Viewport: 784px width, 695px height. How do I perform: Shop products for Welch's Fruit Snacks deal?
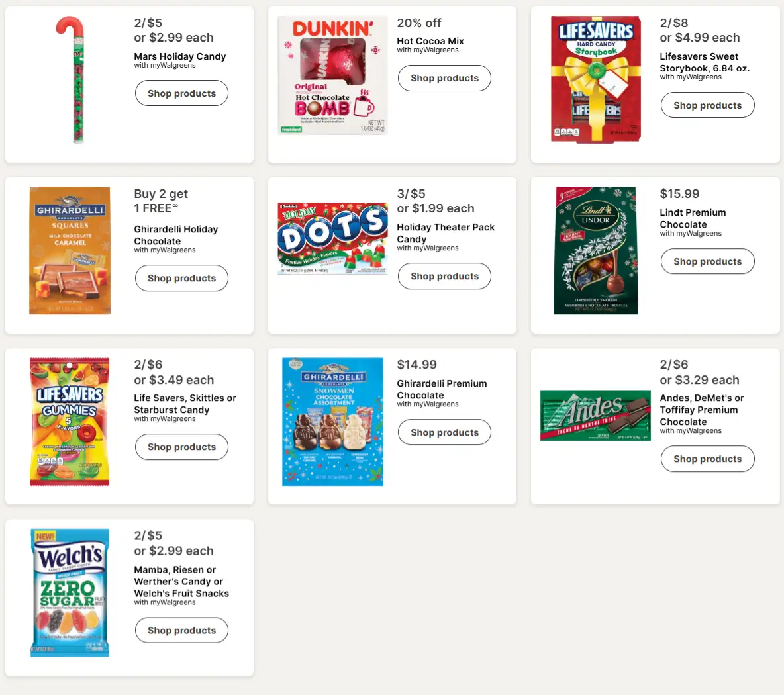(x=181, y=630)
